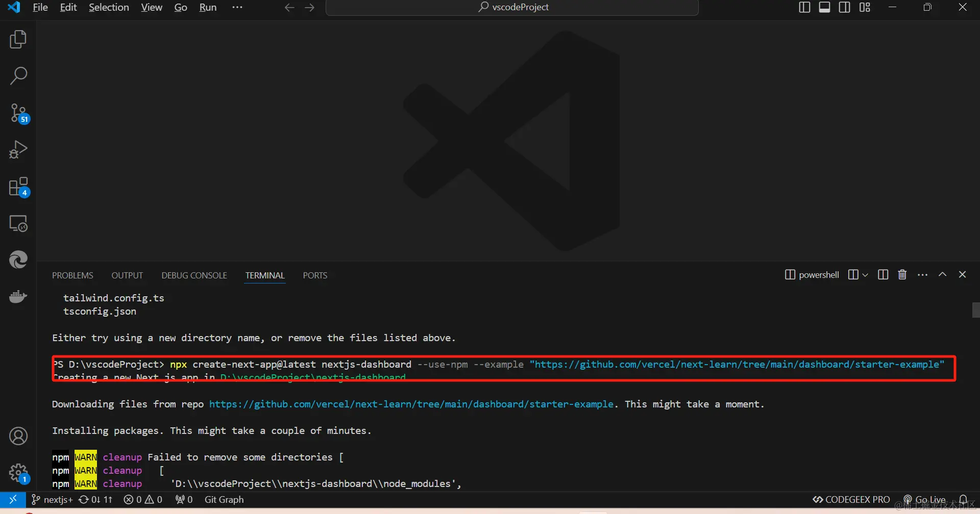
Task: Switch to the PROBLEMS tab
Action: [72, 275]
